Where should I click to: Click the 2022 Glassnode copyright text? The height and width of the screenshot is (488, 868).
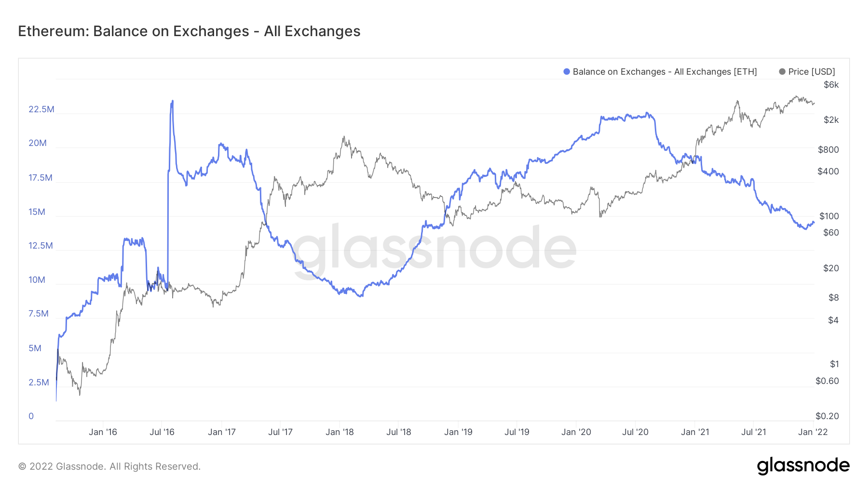click(109, 466)
